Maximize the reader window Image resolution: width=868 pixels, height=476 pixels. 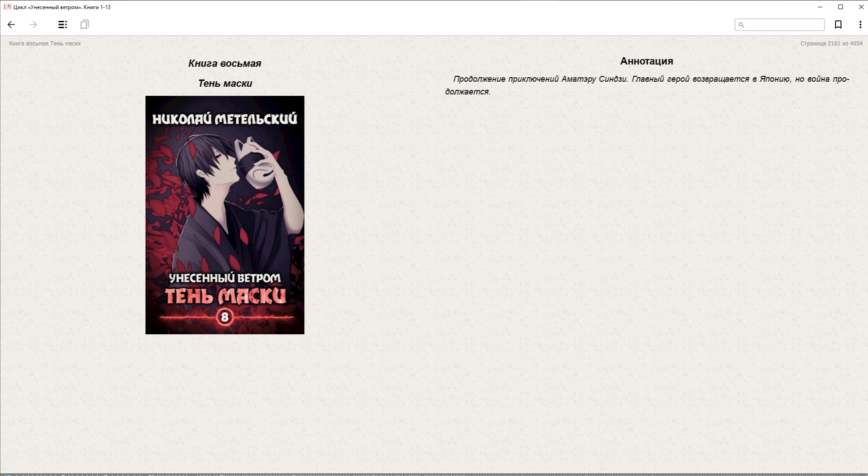point(840,7)
